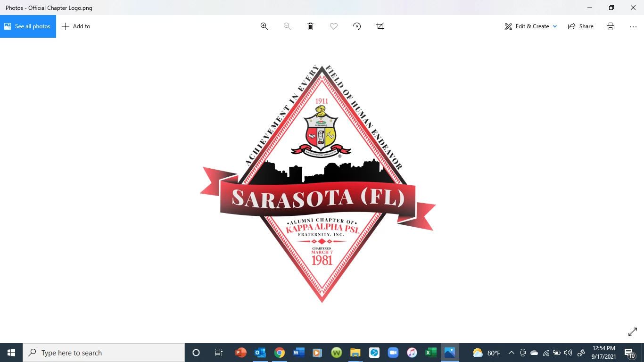Image resolution: width=644 pixels, height=362 pixels.
Task: Open Zoom from the taskbar
Action: click(393, 353)
